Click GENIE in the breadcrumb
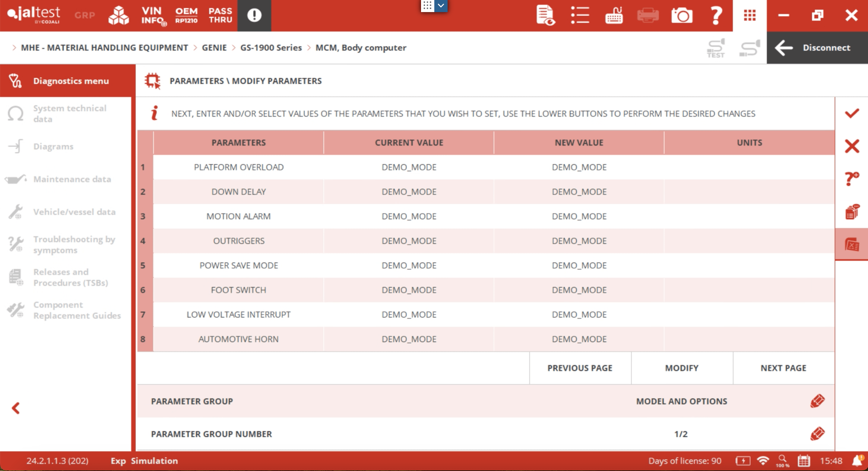 coord(214,48)
